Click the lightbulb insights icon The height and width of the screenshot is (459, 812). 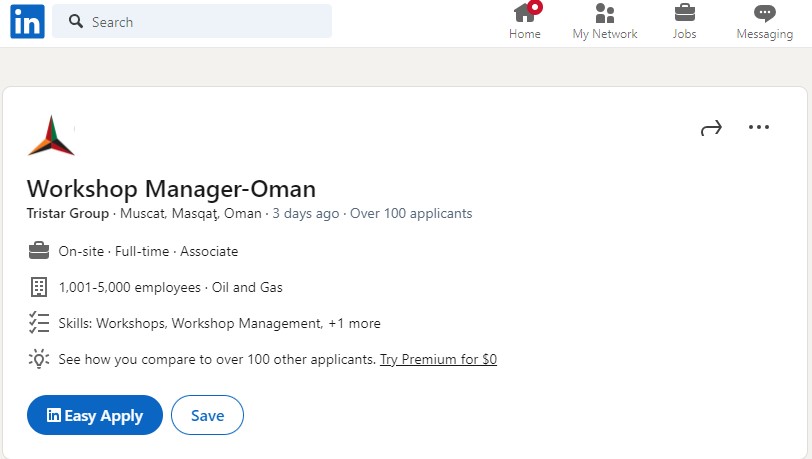click(x=39, y=358)
